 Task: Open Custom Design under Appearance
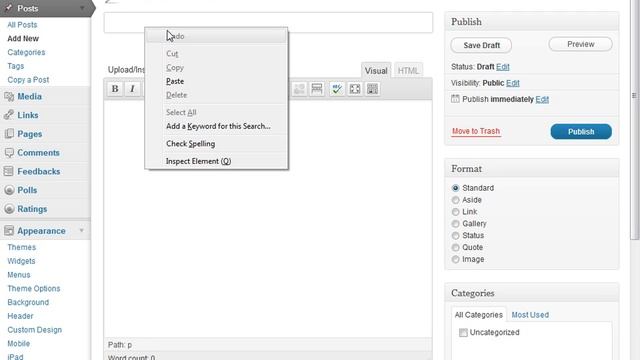(35, 330)
